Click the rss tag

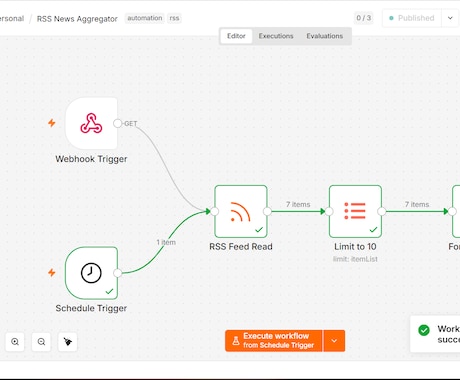tap(174, 18)
